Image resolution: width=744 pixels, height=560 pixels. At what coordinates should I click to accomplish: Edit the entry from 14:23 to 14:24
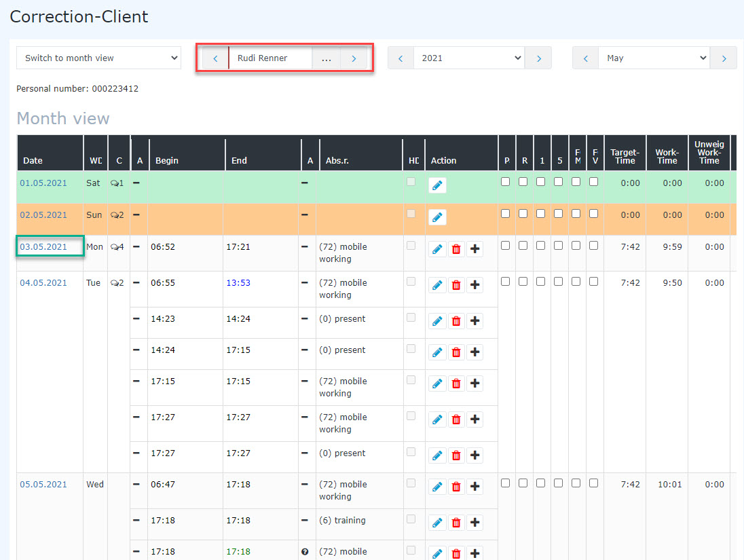[x=437, y=321]
